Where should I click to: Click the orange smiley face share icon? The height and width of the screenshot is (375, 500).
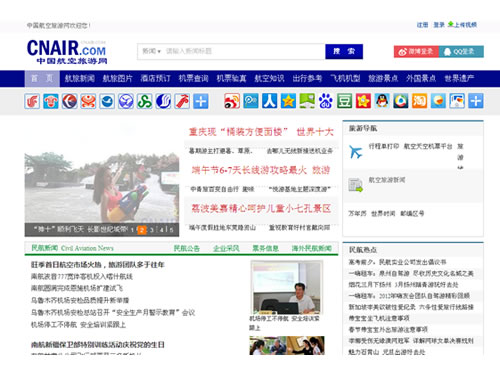438,101
